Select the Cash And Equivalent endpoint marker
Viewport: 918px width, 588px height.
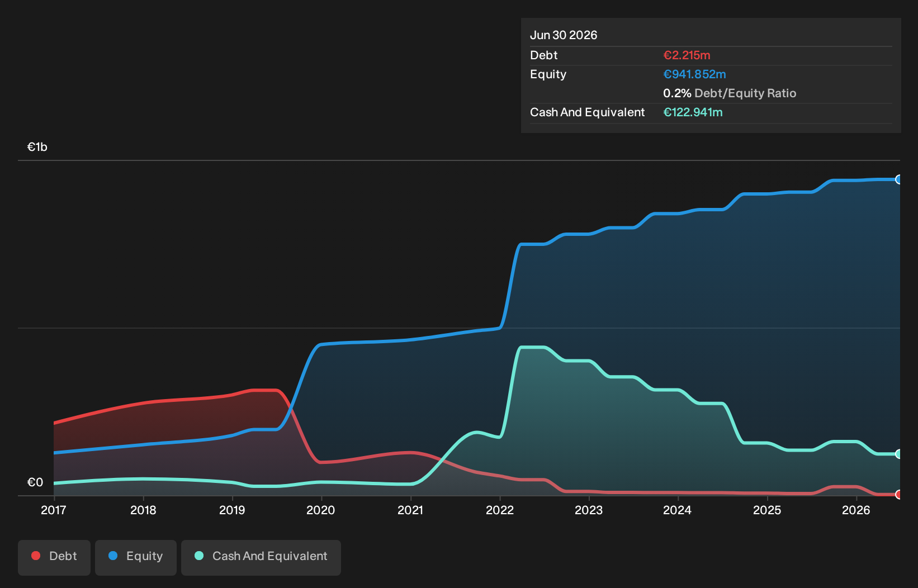pyautogui.click(x=899, y=454)
